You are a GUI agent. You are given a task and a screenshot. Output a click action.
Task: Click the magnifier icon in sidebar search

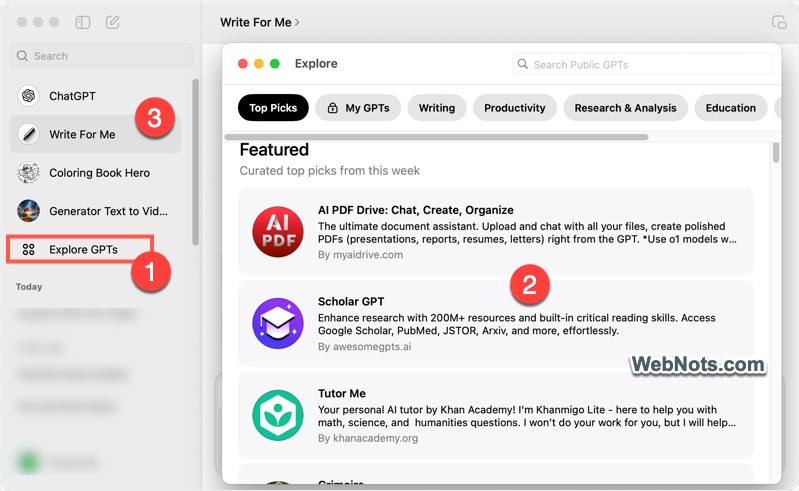coord(22,56)
